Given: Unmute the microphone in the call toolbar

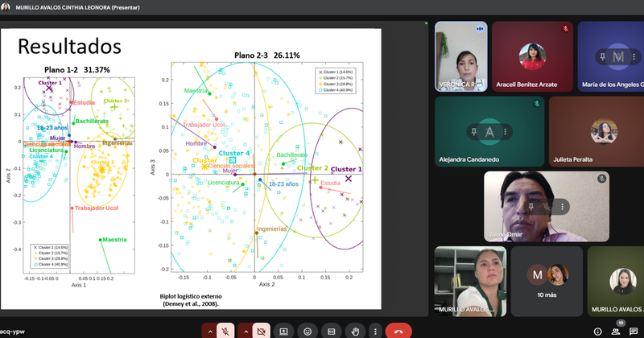Looking at the screenshot, I should pos(226,331).
